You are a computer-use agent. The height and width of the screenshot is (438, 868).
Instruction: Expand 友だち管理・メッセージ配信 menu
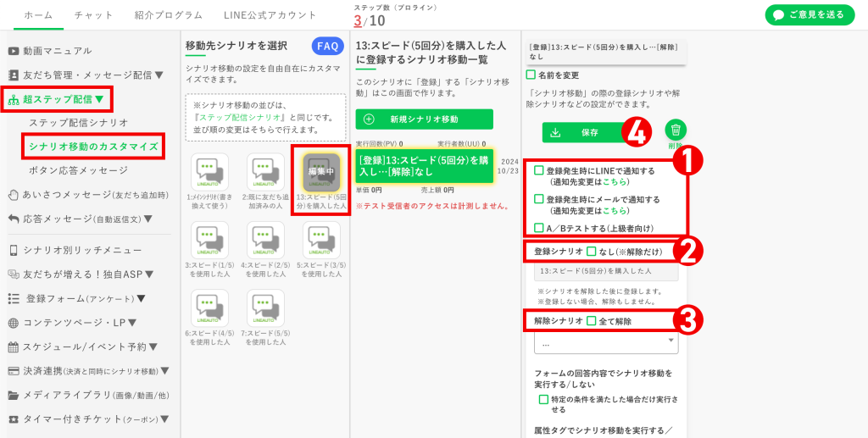159,75
